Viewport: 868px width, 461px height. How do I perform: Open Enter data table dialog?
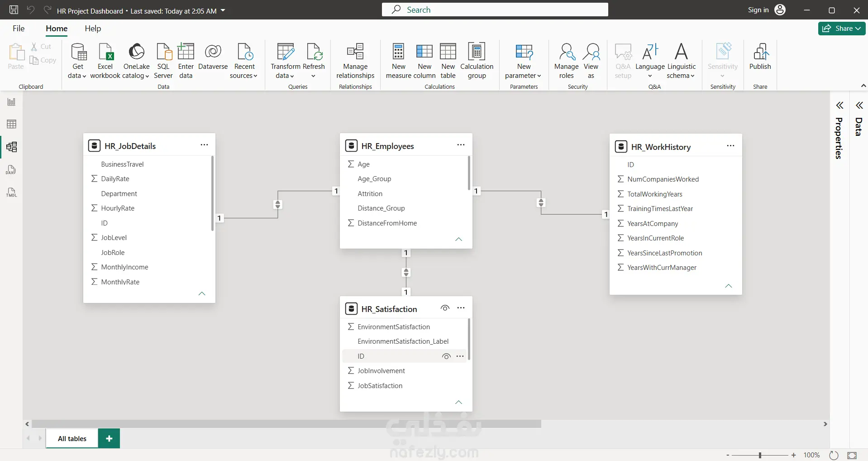pos(186,61)
